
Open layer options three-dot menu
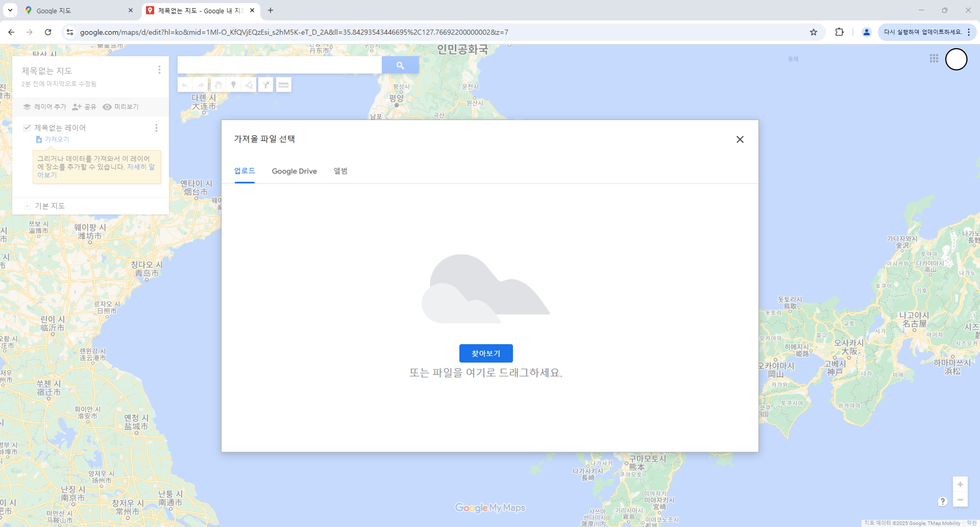(x=156, y=128)
